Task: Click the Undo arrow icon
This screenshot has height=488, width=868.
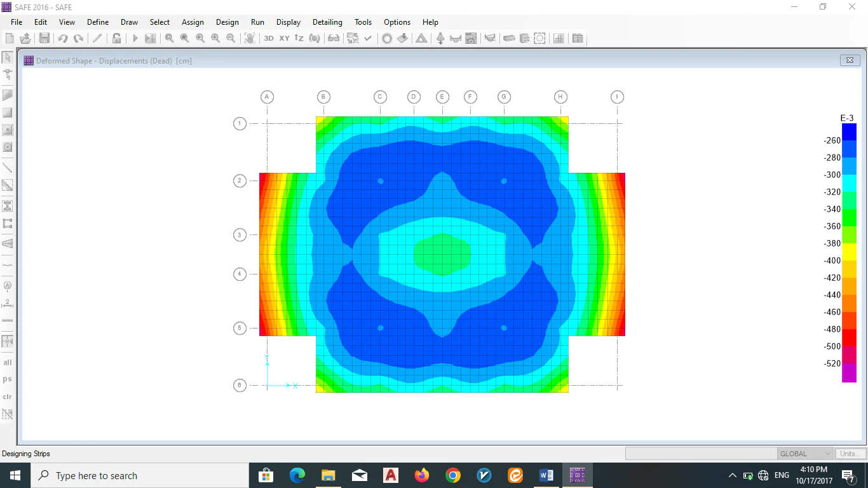Action: (63, 39)
